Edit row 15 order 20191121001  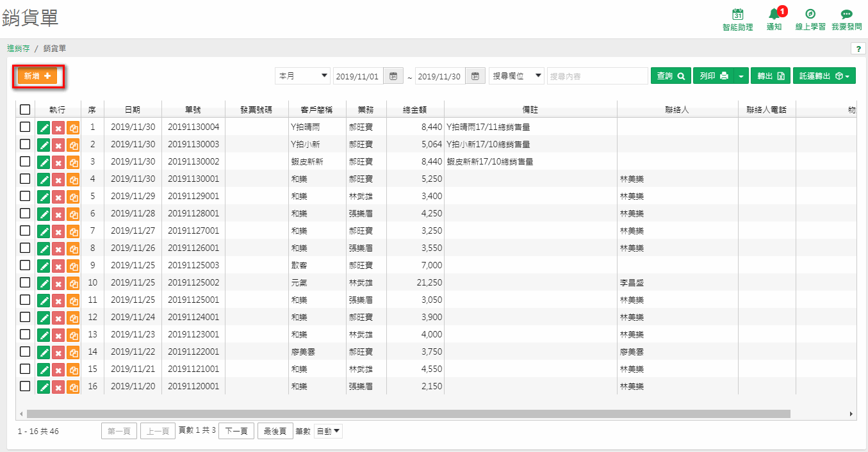(x=44, y=369)
